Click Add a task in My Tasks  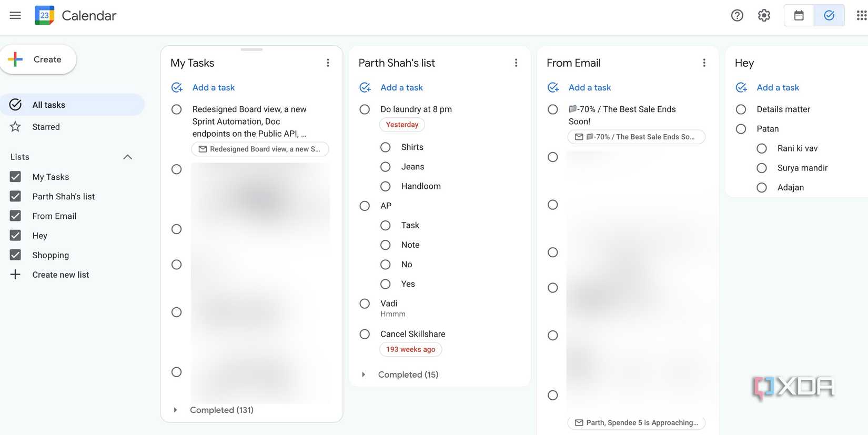click(214, 87)
